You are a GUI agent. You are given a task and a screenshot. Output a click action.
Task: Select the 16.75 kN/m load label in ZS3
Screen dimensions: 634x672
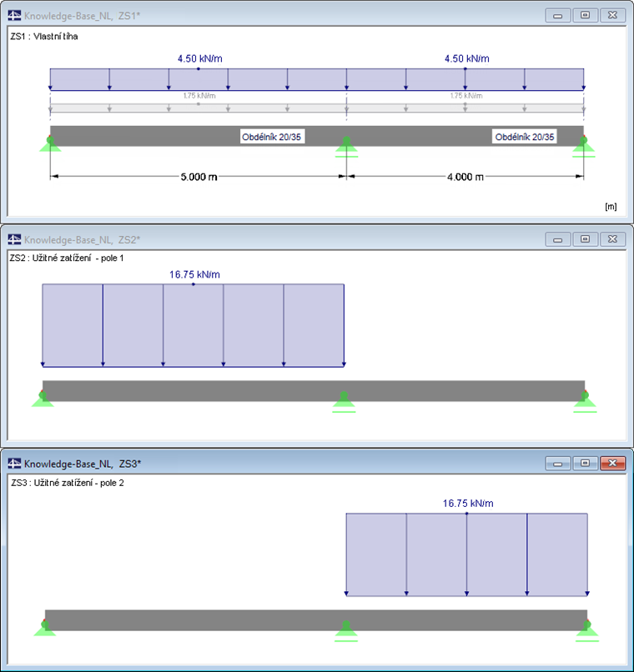(468, 504)
